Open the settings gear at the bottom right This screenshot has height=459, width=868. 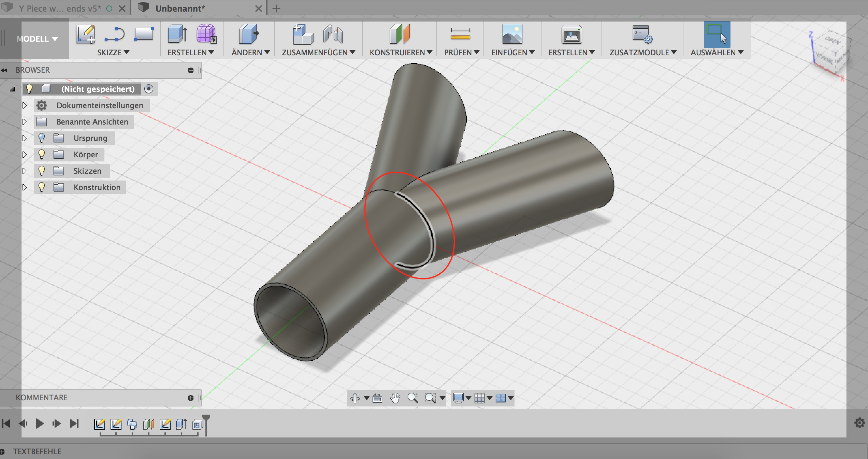(859, 423)
